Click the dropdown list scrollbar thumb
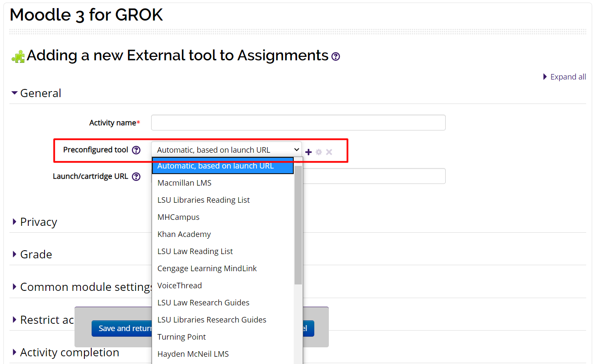Viewport: 599px width, 364px height. 298,225
